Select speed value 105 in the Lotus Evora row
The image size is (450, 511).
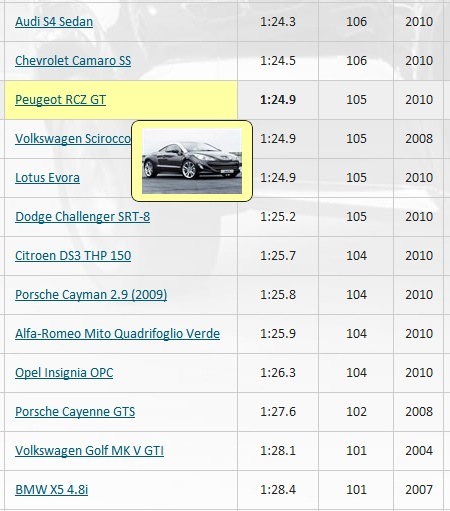point(356,178)
